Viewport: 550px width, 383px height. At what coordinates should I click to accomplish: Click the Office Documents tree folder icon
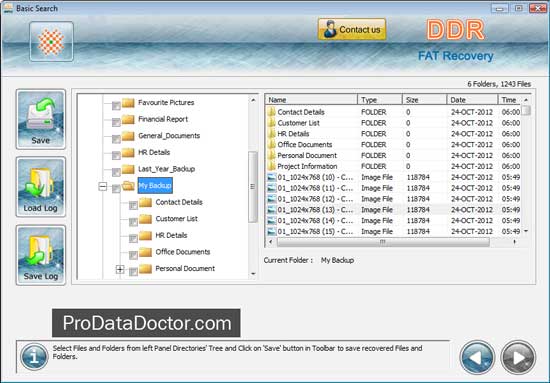coord(145,252)
